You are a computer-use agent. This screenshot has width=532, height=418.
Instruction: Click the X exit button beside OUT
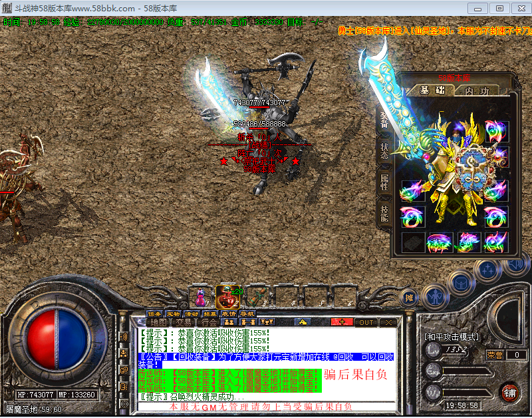(x=389, y=323)
